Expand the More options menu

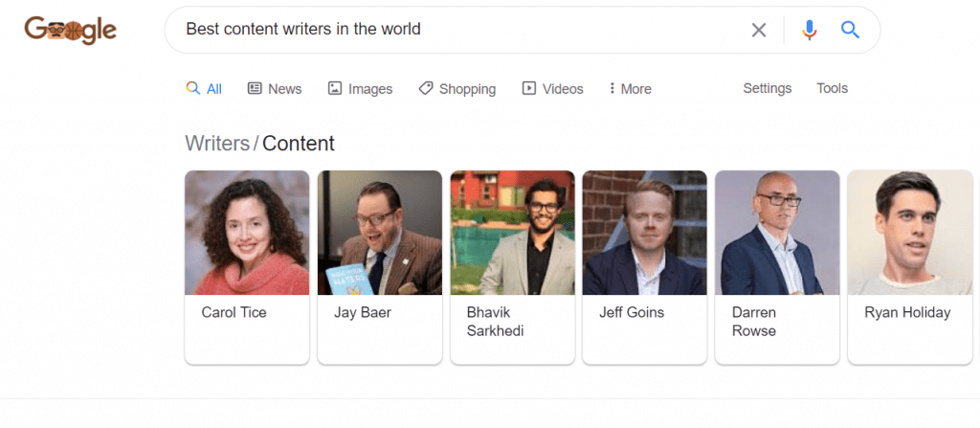tap(630, 89)
